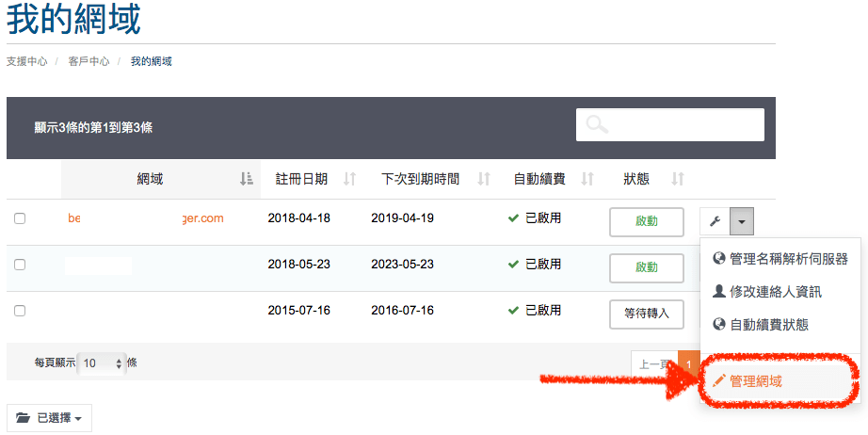Viewport: 868px width, 435px height.
Task: Sort by 下次到期時間 column arrows
Action: [484, 179]
